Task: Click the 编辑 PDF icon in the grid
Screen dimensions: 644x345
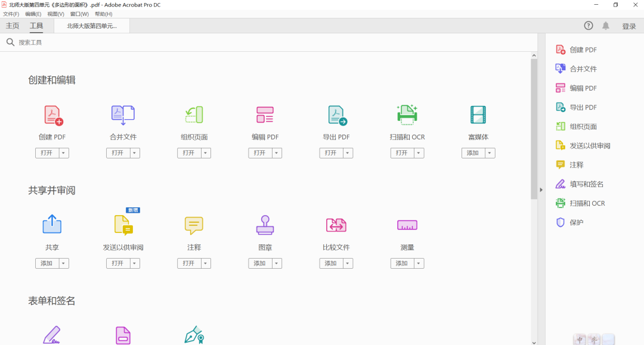Action: 265,115
